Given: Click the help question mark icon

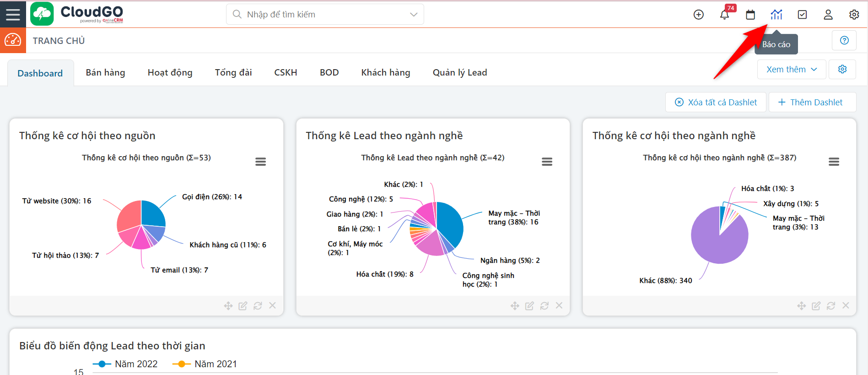Looking at the screenshot, I should click(x=844, y=40).
